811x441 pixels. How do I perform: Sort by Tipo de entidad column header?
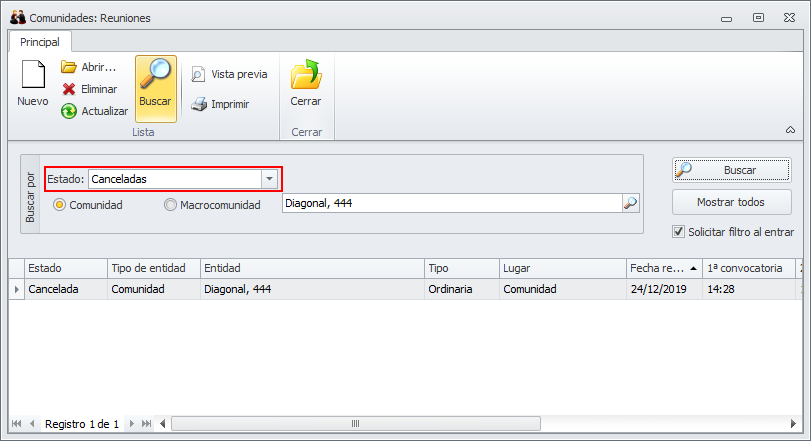click(154, 268)
